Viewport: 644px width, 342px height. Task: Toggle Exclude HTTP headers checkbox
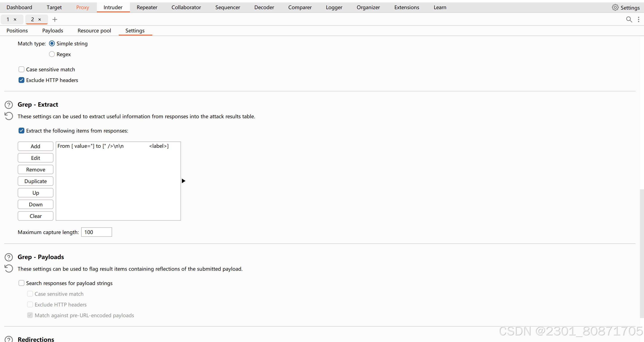(x=21, y=80)
